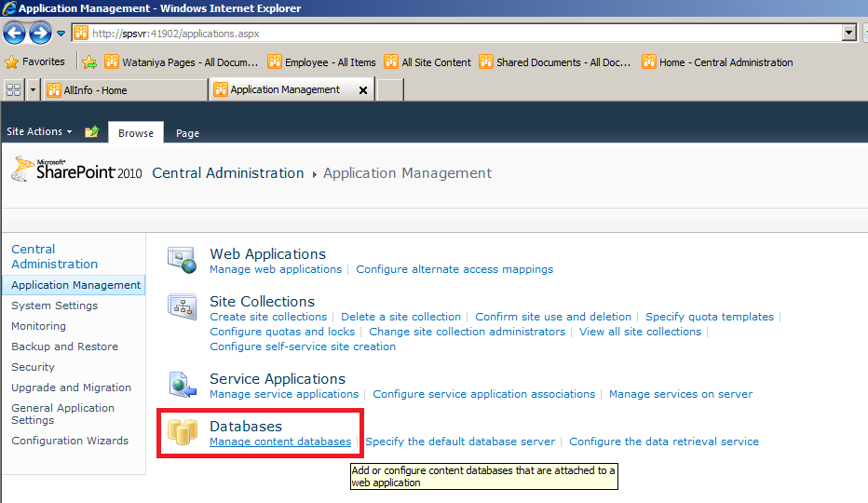Expand the address bar history dropdown
Screen dimensions: 868x503
[849, 34]
